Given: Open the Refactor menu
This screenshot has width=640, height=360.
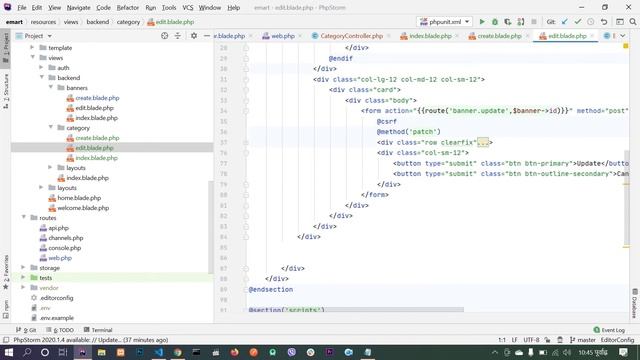Looking at the screenshot, I should tap(127, 7).
